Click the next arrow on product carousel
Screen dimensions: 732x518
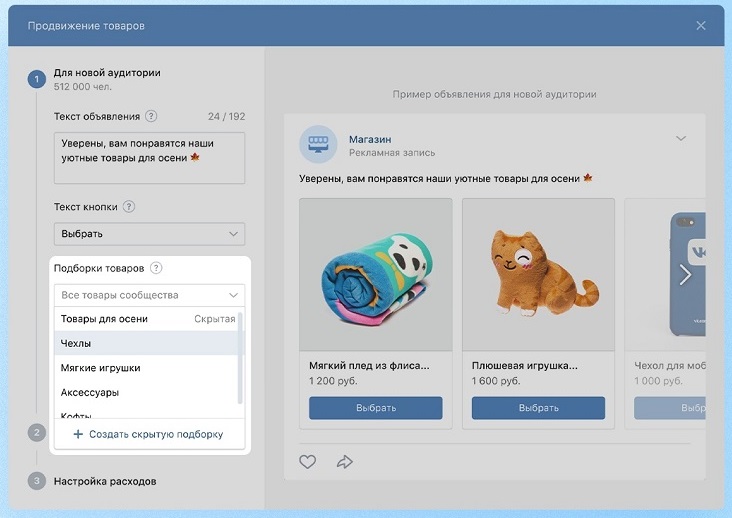coord(685,274)
